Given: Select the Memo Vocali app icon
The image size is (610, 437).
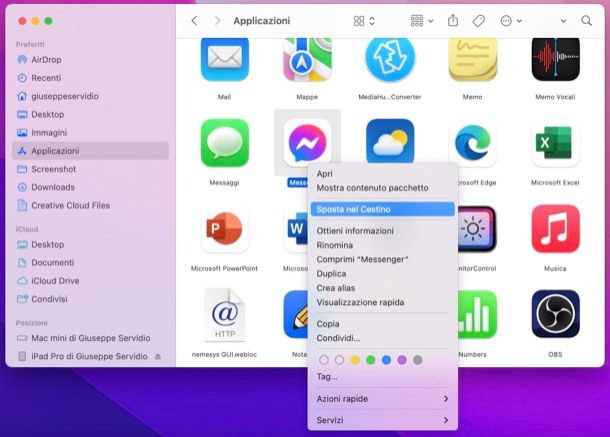Looking at the screenshot, I should (x=556, y=59).
